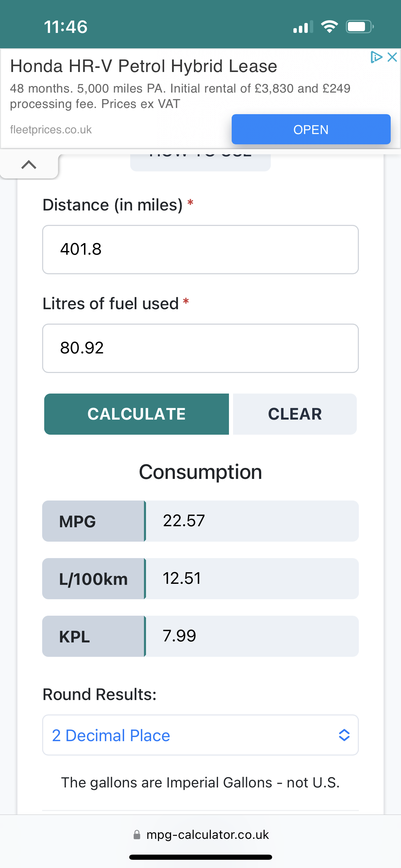This screenshot has width=401, height=868.
Task: Click the Honda HR-V Petrol Hybrid Lease headline
Action: [x=144, y=66]
